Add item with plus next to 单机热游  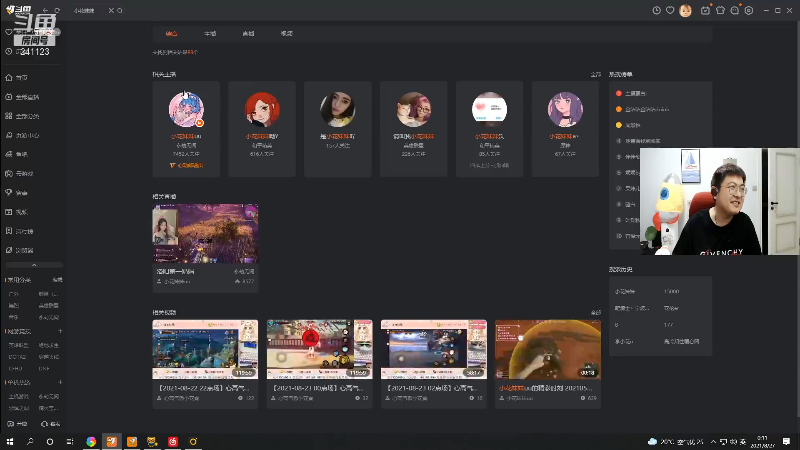(x=60, y=382)
